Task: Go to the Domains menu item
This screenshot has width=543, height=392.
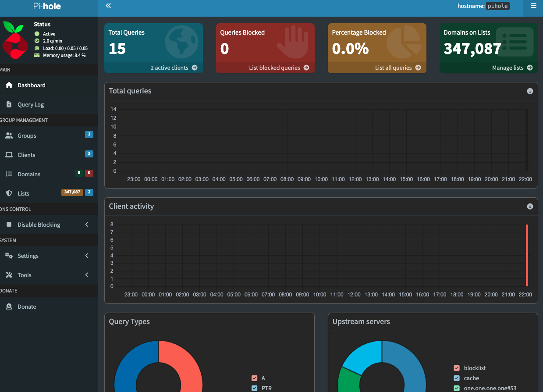Action: 49,174
